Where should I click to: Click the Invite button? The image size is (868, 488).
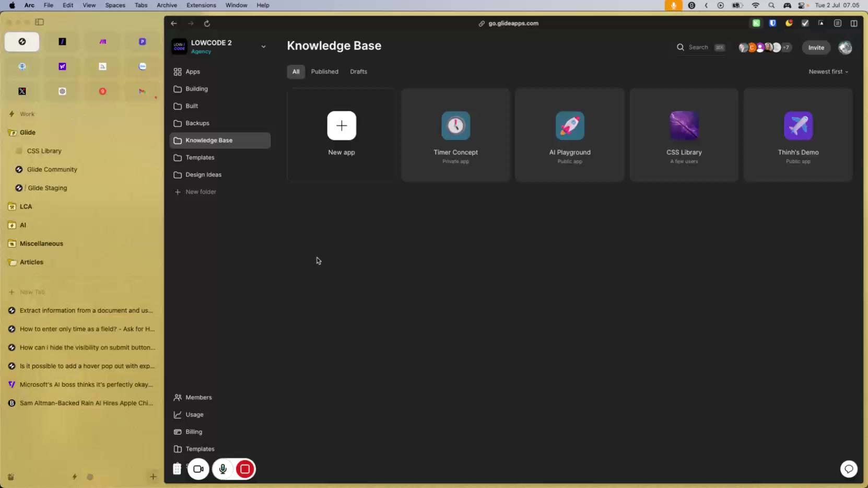point(816,48)
